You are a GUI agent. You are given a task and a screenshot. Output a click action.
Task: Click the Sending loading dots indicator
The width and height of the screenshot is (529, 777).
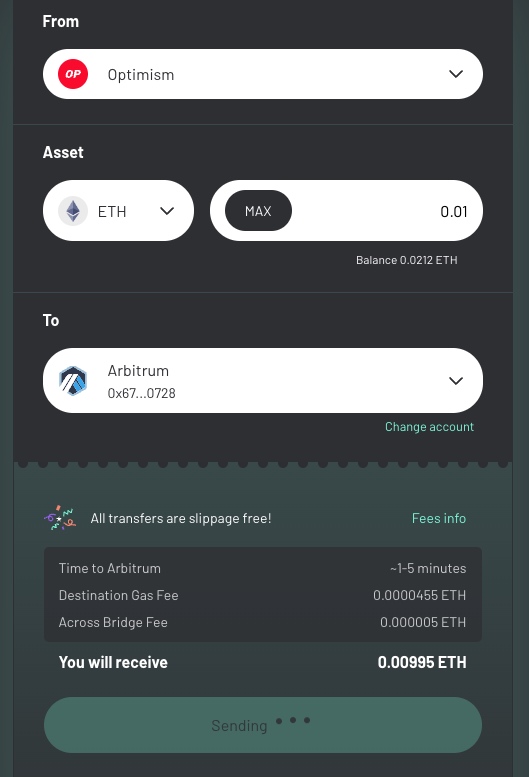coord(293,721)
